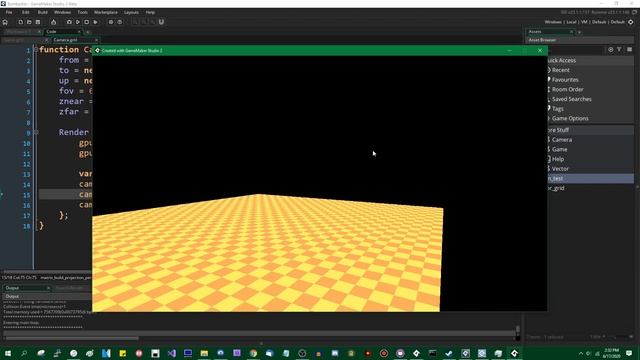Click the Zoom Out toolbar icon
Screen dimensions: 640x360
(x=135, y=22)
